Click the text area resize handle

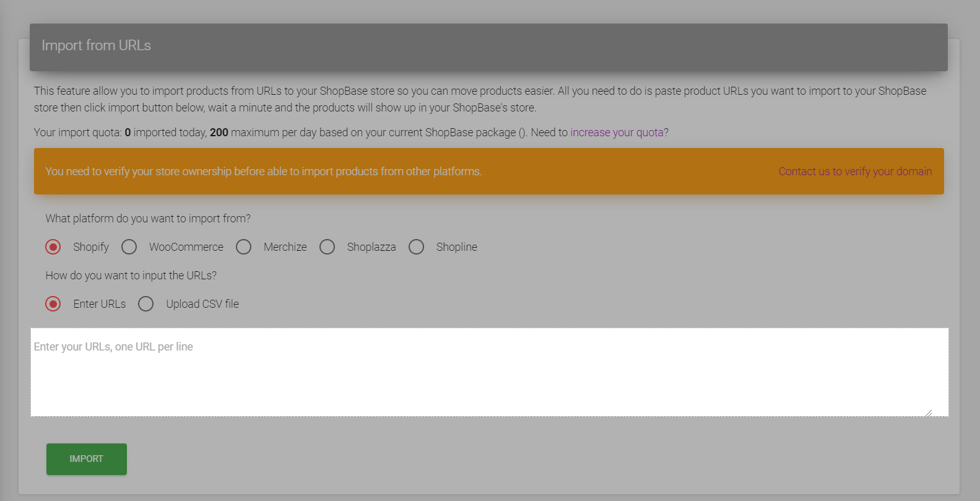928,412
